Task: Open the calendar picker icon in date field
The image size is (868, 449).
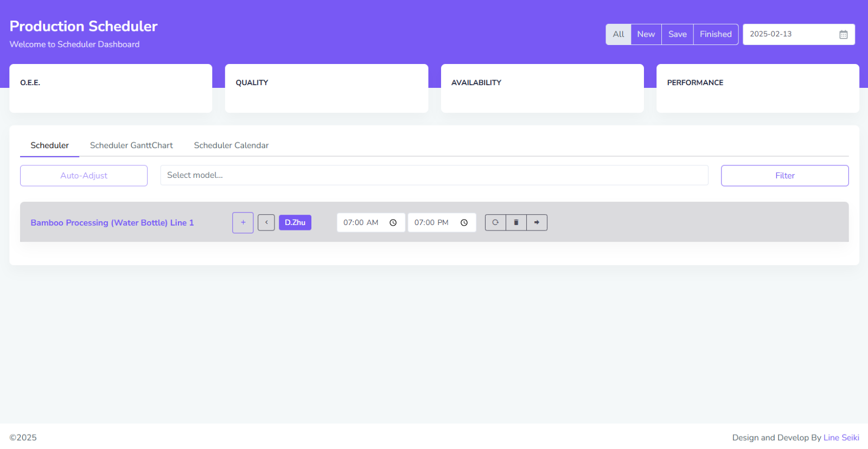Action: (843, 34)
